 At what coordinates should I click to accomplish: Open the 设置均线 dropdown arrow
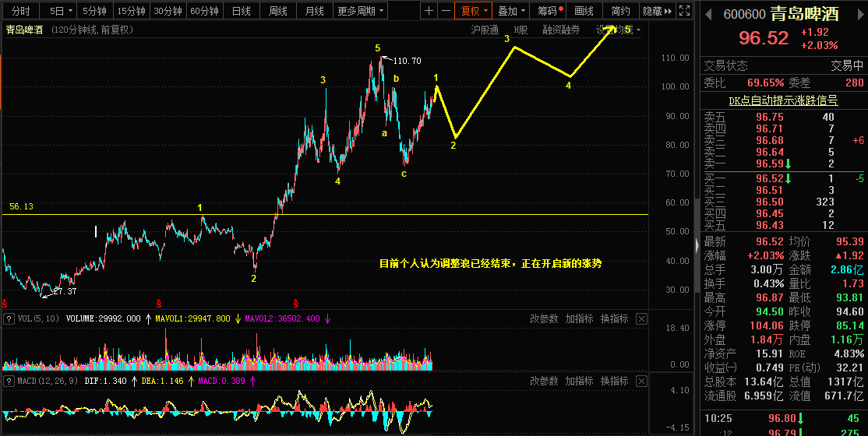click(638, 30)
